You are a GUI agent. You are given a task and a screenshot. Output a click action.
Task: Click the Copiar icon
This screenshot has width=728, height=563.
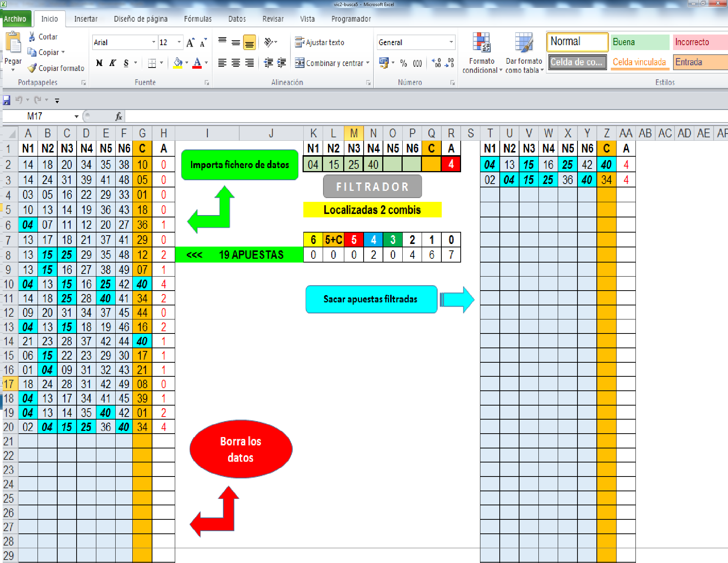[x=32, y=52]
